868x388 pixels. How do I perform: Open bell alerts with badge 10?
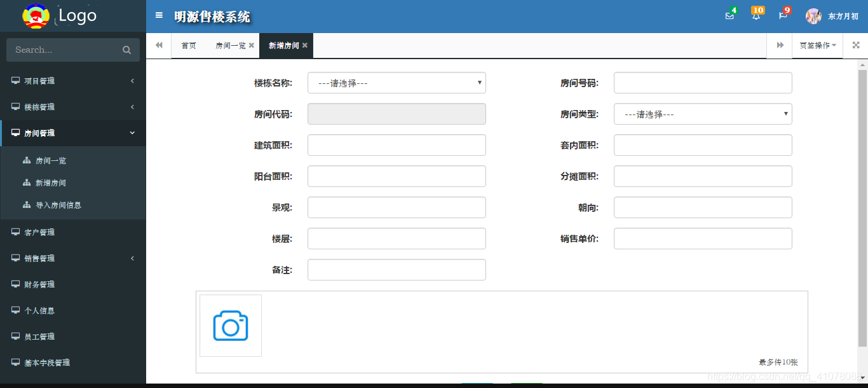(756, 16)
